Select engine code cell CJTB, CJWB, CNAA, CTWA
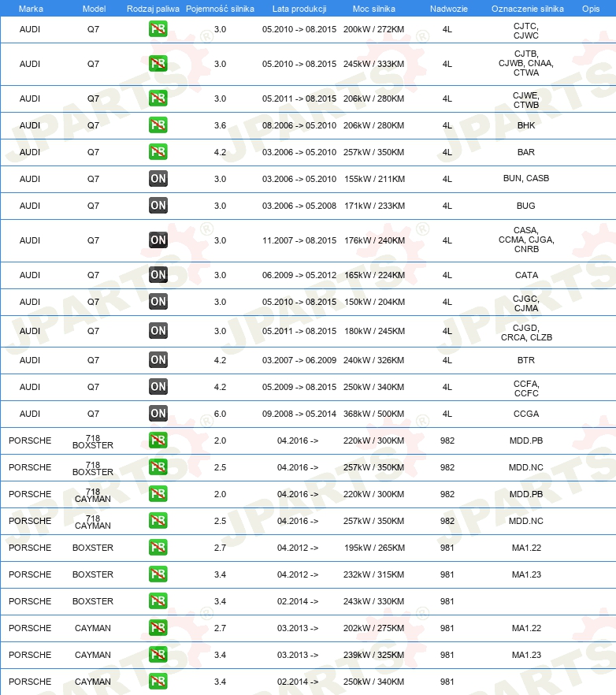This screenshot has height=695, width=616. pyautogui.click(x=526, y=63)
